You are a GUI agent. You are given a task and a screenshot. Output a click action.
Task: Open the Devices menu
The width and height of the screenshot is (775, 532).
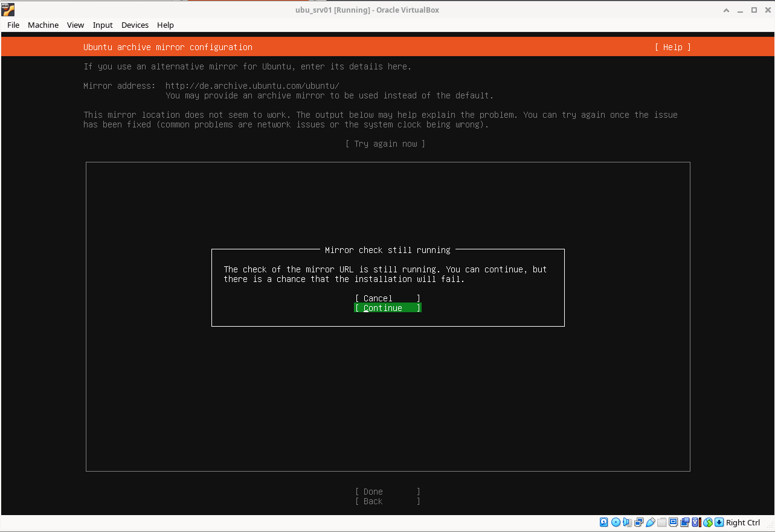tap(135, 25)
